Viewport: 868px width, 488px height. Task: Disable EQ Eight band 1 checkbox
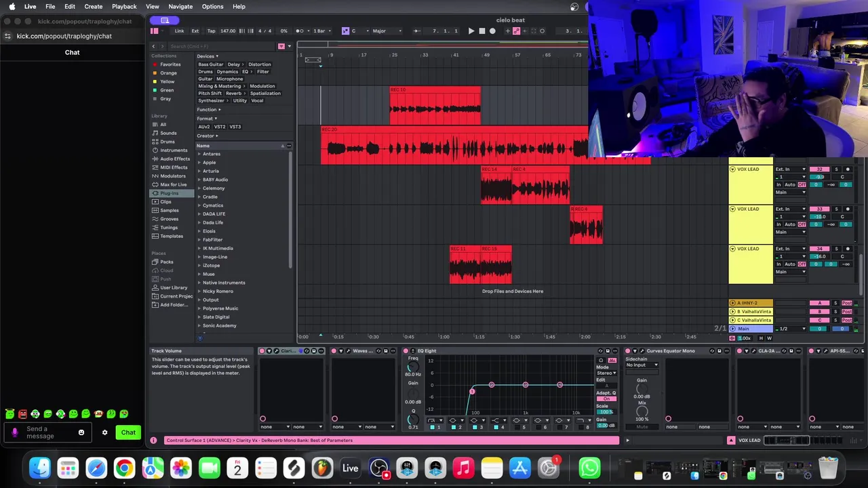pos(432,427)
